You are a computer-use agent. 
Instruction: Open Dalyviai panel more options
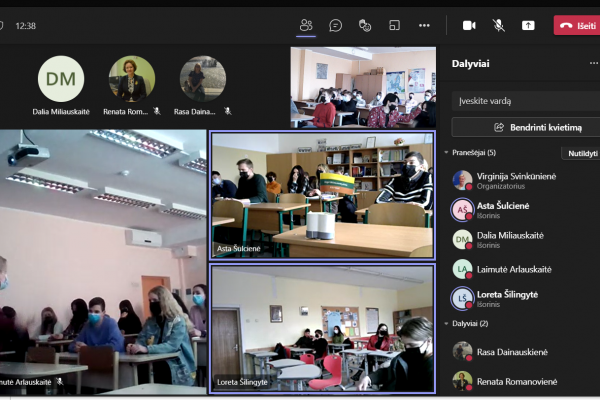point(593,63)
